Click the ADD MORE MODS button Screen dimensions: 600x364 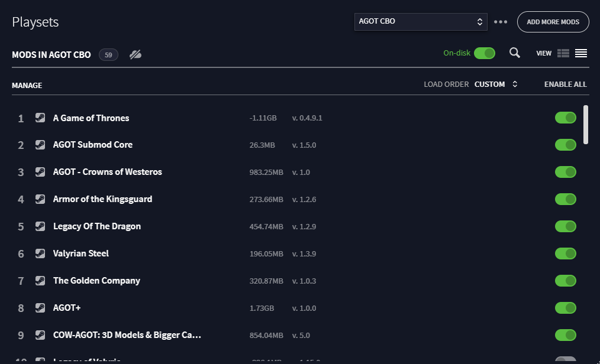(x=553, y=22)
